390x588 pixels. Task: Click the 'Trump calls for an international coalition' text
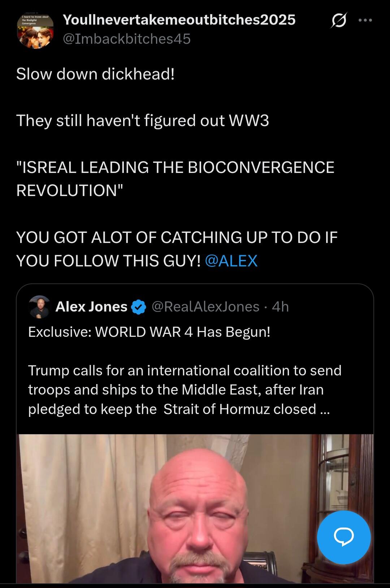185,371
